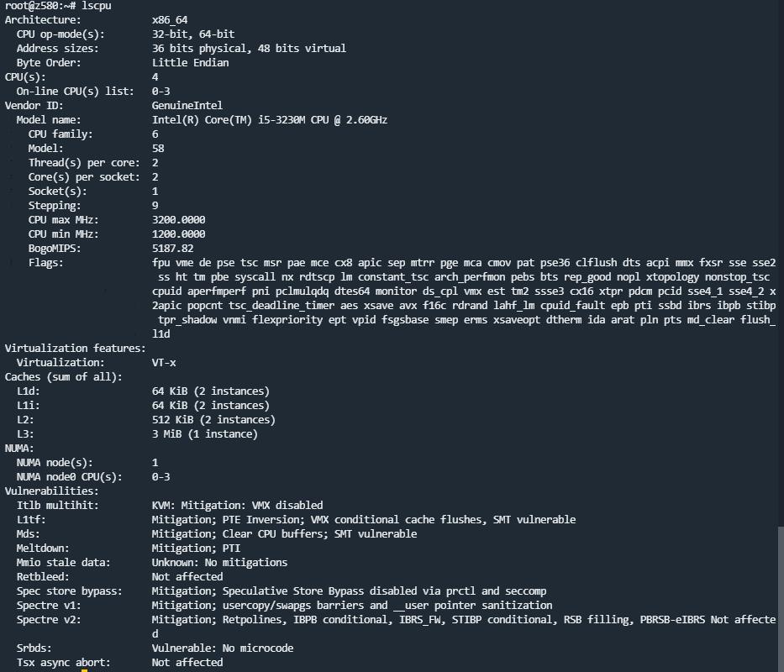Click the GenuineIntel vendor ID value

click(187, 106)
